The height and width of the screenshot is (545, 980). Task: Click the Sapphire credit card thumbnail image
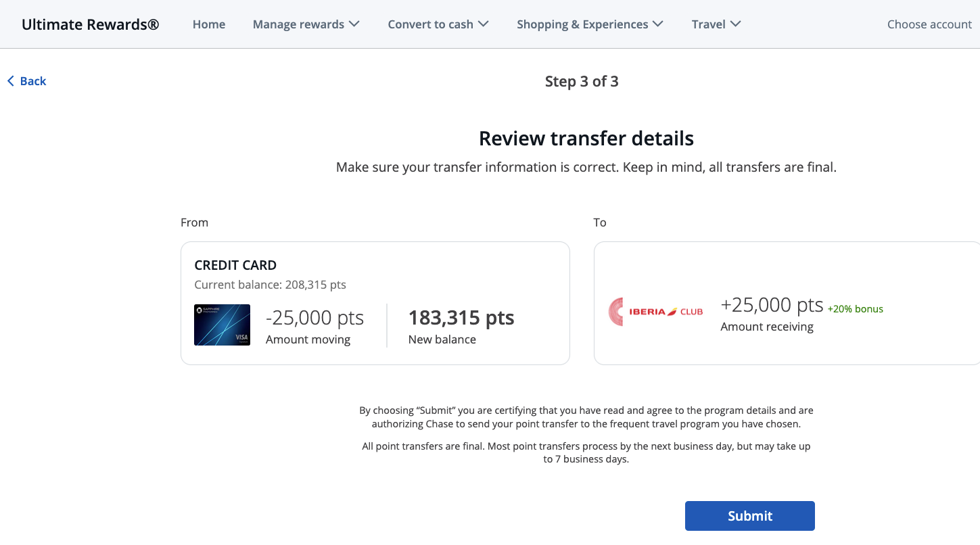(222, 325)
